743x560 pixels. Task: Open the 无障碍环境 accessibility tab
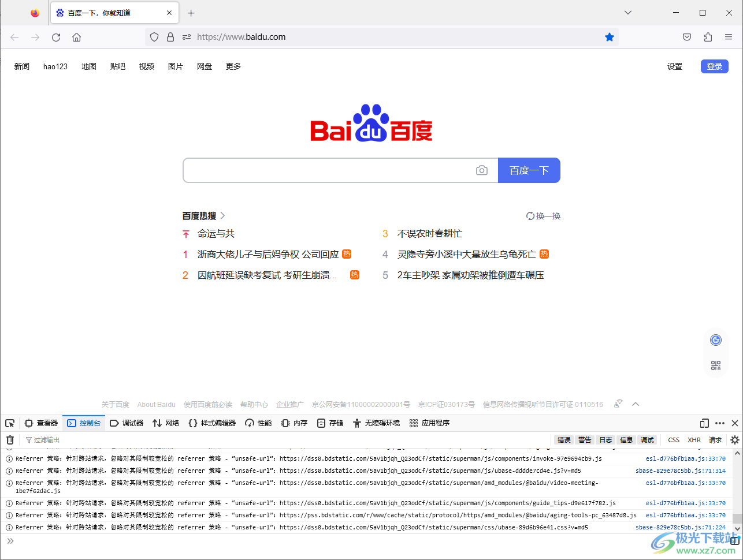(x=376, y=423)
